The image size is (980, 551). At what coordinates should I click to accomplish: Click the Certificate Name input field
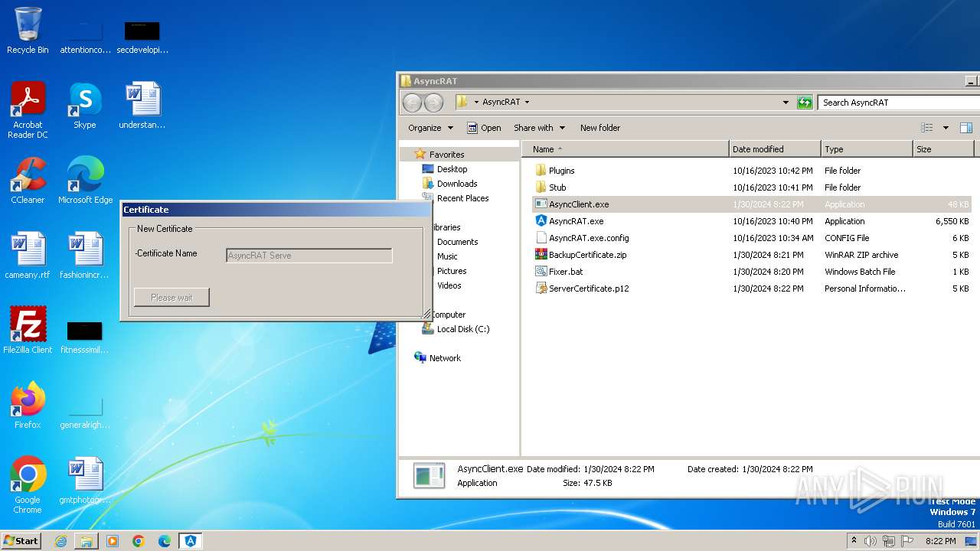(309, 256)
